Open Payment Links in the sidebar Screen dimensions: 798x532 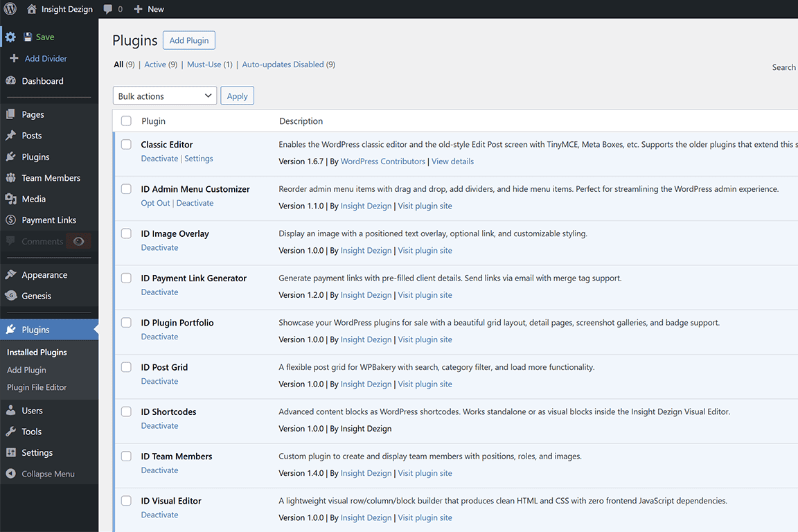tap(48, 220)
